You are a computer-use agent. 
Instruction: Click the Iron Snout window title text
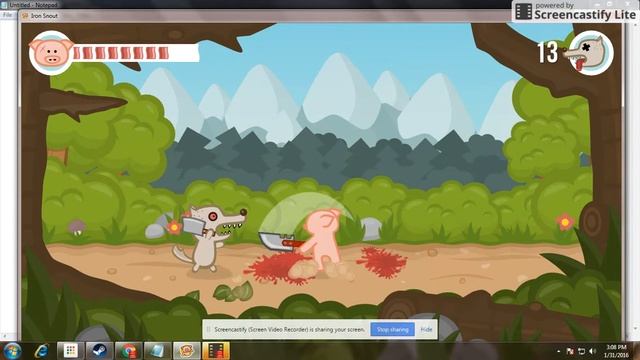pyautogui.click(x=44, y=16)
